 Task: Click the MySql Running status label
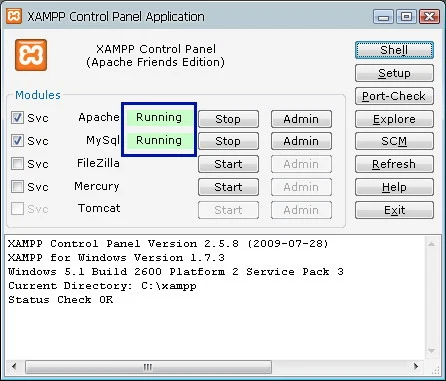click(x=159, y=140)
